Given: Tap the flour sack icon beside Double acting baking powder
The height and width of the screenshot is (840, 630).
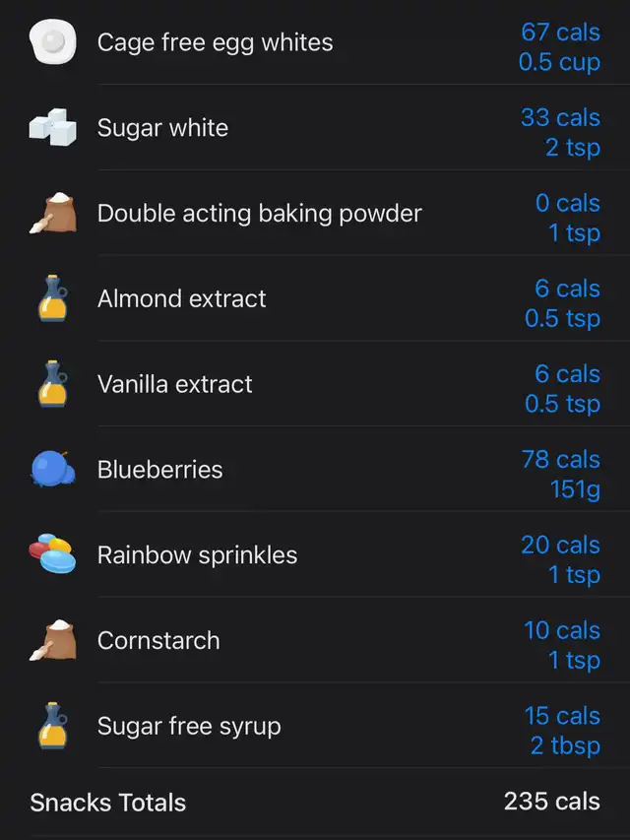Looking at the screenshot, I should [52, 213].
